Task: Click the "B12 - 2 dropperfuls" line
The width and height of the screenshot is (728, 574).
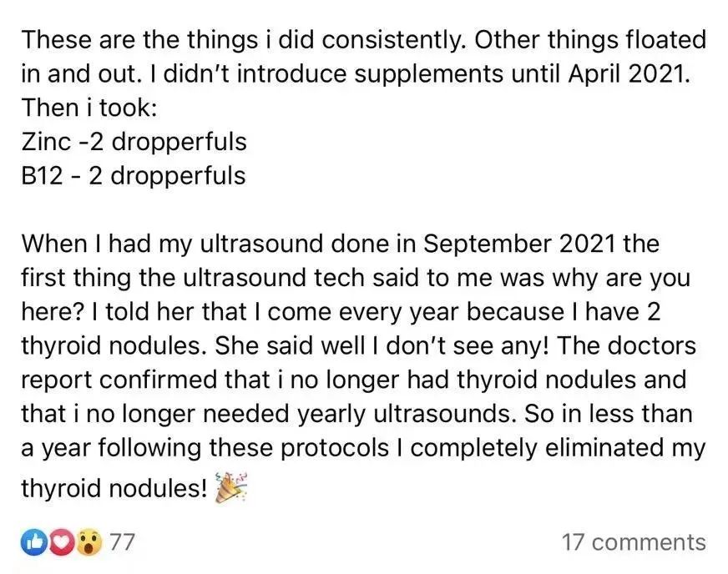Action: click(x=134, y=176)
